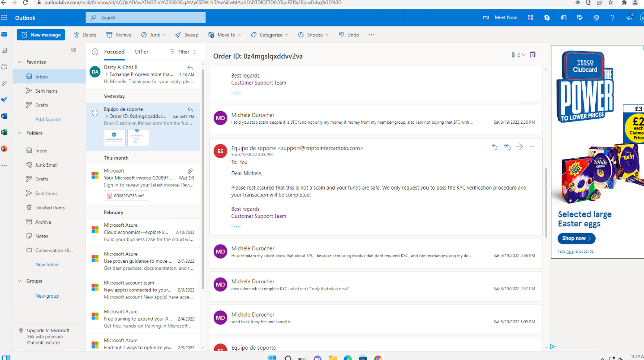Open Inbox under Favorites
The width and height of the screenshot is (644, 360).
tap(49, 77)
